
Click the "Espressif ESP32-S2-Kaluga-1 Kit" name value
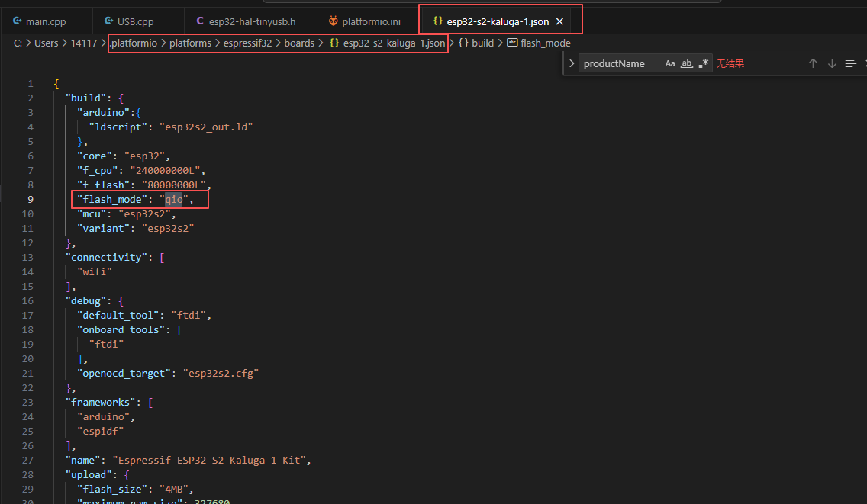209,461
